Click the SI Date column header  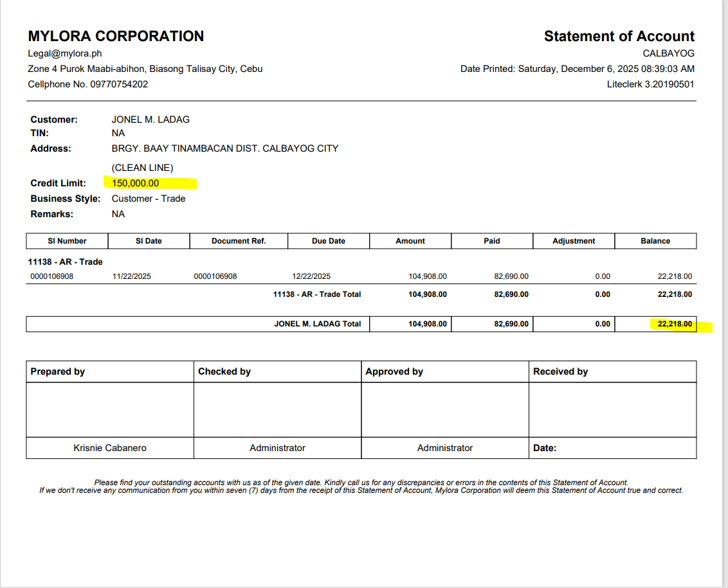pos(149,241)
